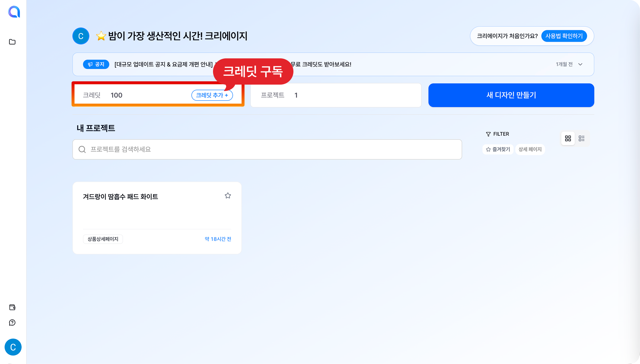This screenshot has height=364, width=640.
Task: Click the Creaizy logo in the sidebar
Action: (x=14, y=12)
